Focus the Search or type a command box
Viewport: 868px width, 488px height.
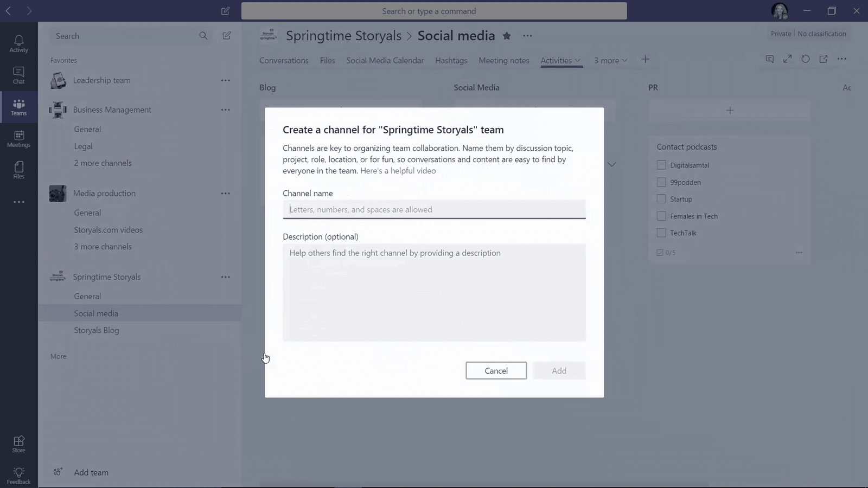pos(434,11)
